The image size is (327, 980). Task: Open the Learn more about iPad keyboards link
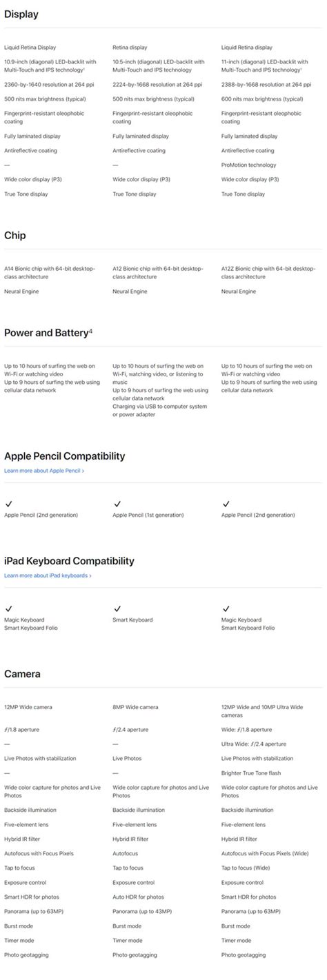48,575
